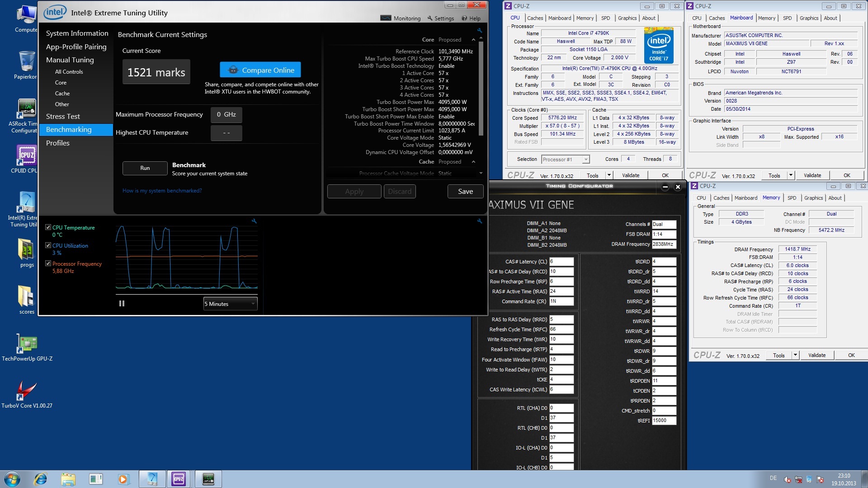
Task: Click the wrench icon on right monitoring panel
Action: [x=480, y=221]
